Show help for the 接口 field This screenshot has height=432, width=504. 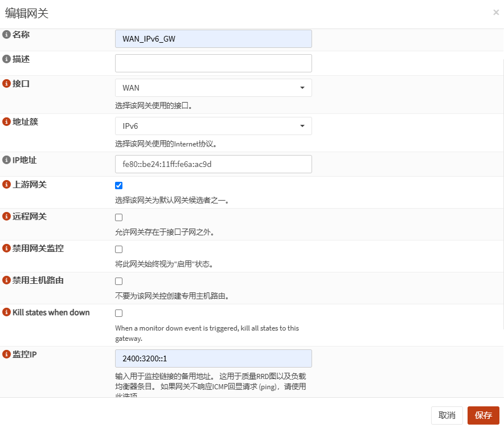7,84
